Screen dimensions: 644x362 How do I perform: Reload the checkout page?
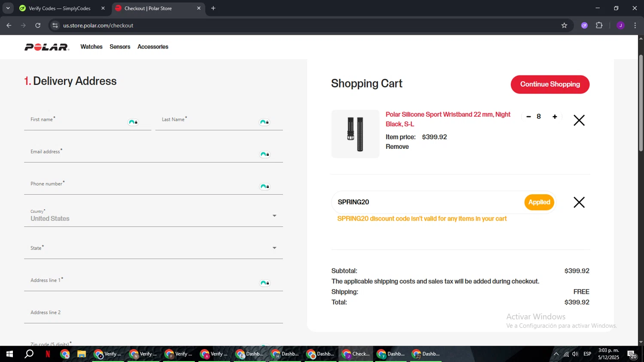click(38, 25)
